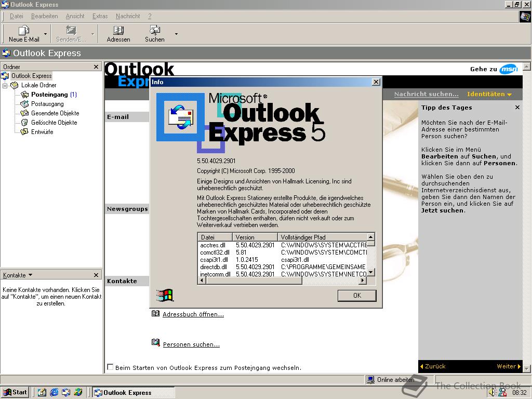Image resolution: width=532 pixels, height=399 pixels.
Task: Select the inetcomm.dll row
Action: [x=283, y=274]
